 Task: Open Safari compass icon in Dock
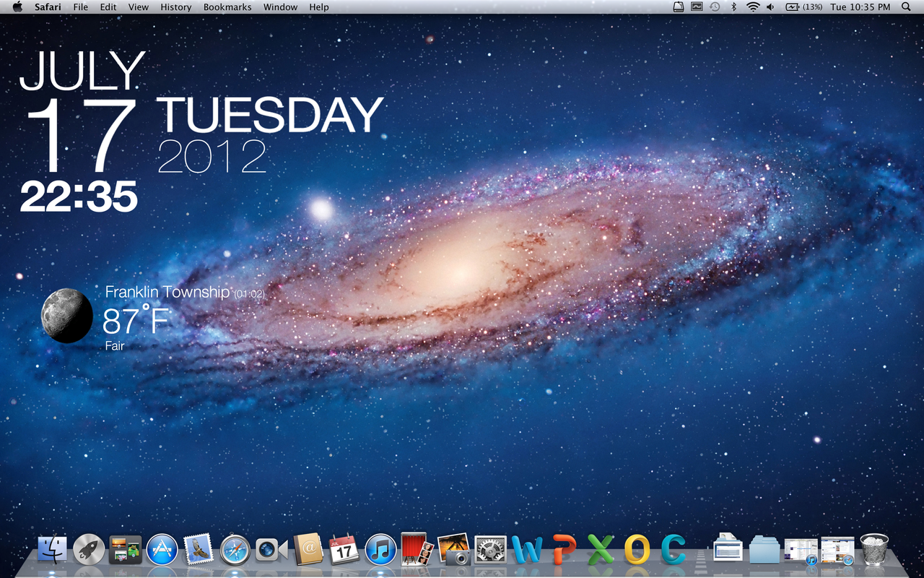coord(235,550)
